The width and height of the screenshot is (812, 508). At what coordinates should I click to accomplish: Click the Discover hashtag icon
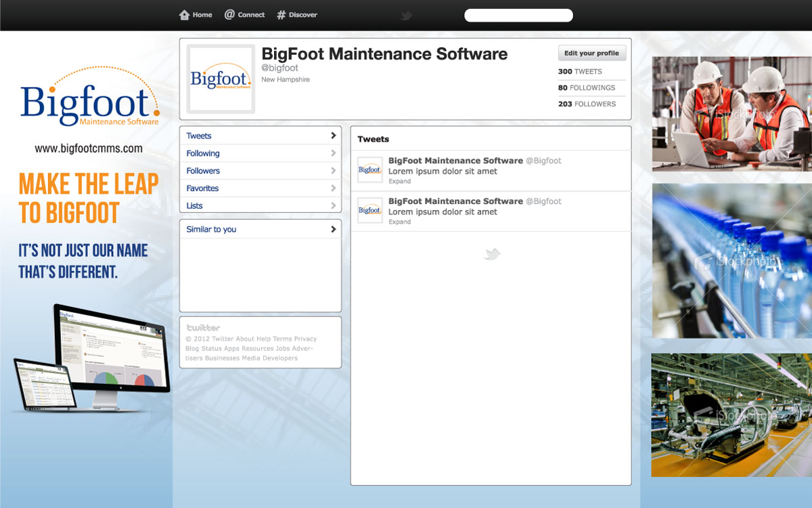pyautogui.click(x=281, y=15)
